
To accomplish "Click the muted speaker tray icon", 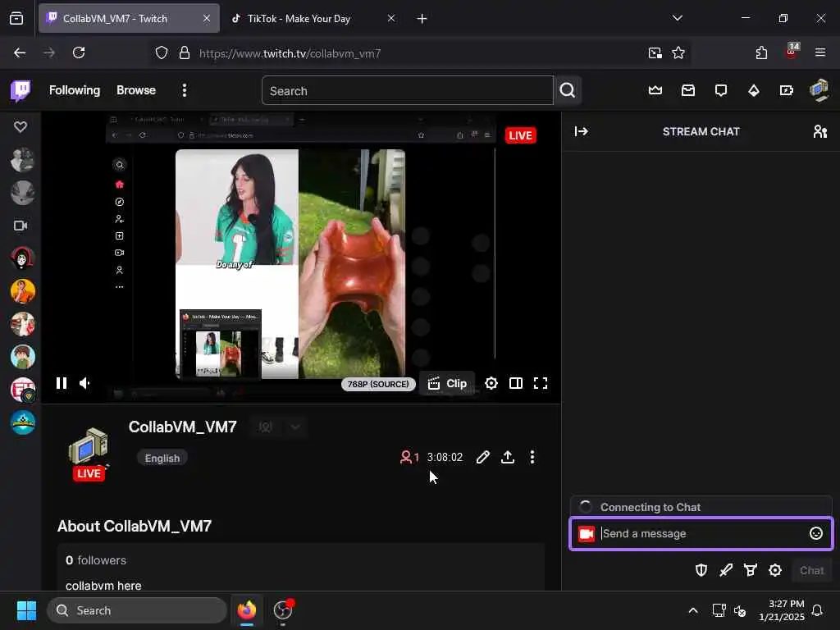I will pos(741,610).
